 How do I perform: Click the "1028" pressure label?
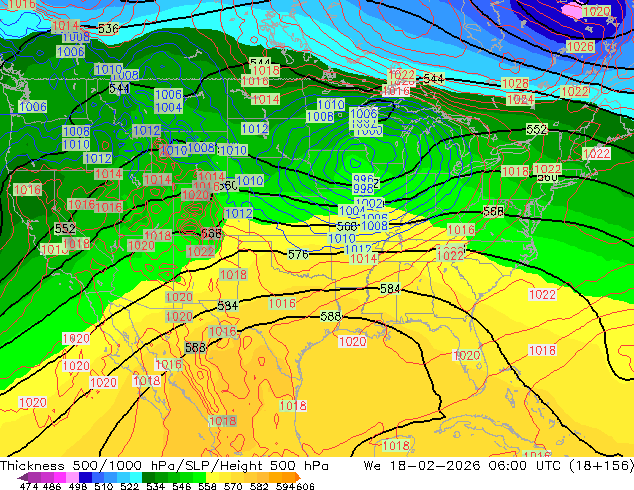pos(515,84)
